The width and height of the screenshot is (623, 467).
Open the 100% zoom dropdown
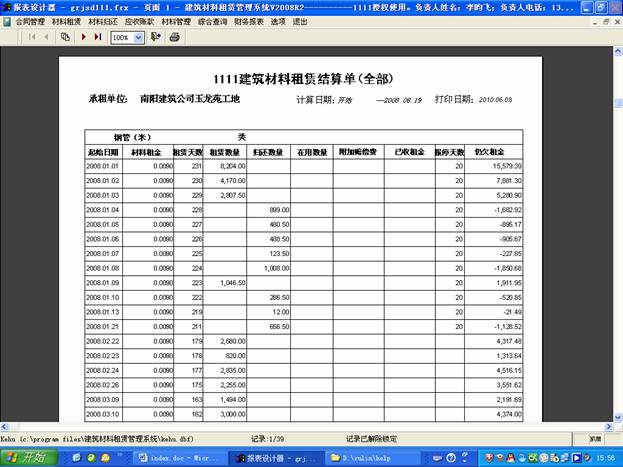[137, 37]
